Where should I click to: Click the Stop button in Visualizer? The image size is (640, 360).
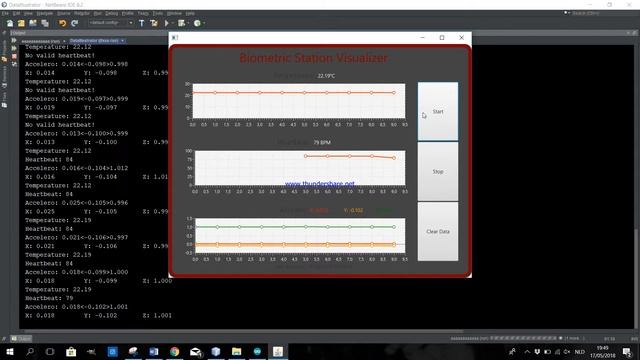(x=438, y=171)
